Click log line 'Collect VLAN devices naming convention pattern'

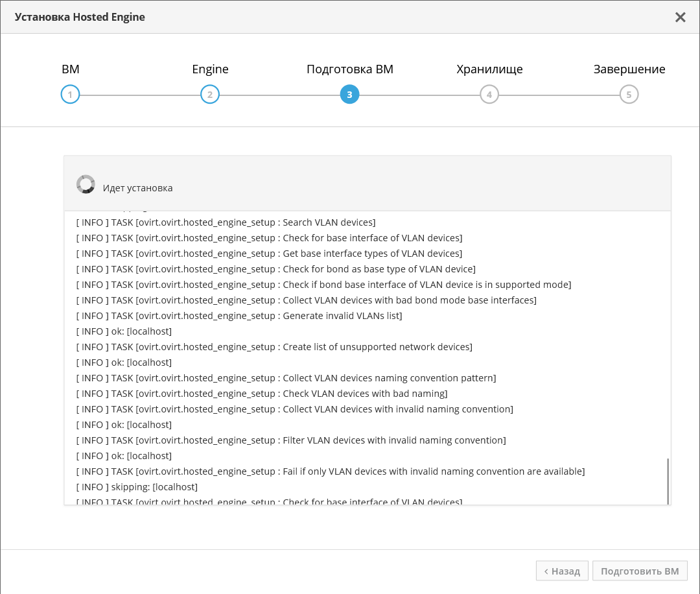(x=286, y=378)
